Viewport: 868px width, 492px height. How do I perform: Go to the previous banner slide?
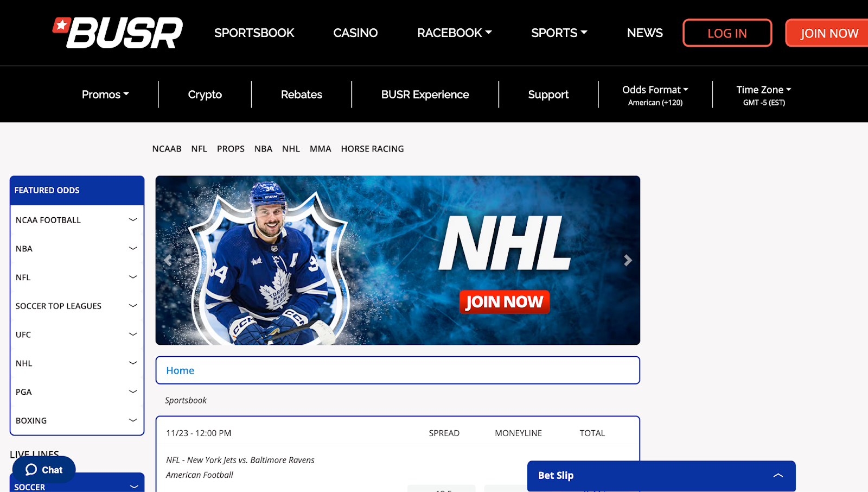point(168,261)
